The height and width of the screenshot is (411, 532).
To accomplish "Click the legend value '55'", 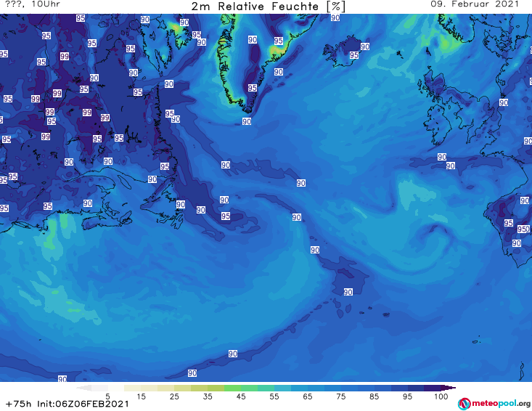I will tap(274, 396).
